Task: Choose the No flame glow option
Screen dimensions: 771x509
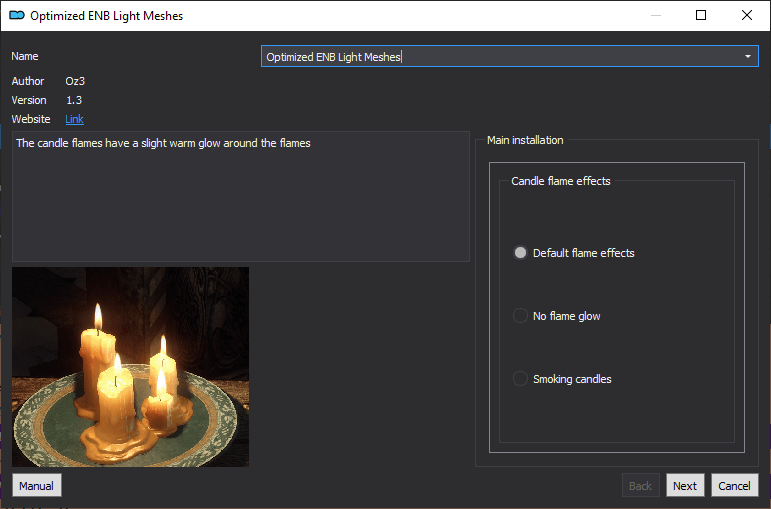Action: coord(520,316)
